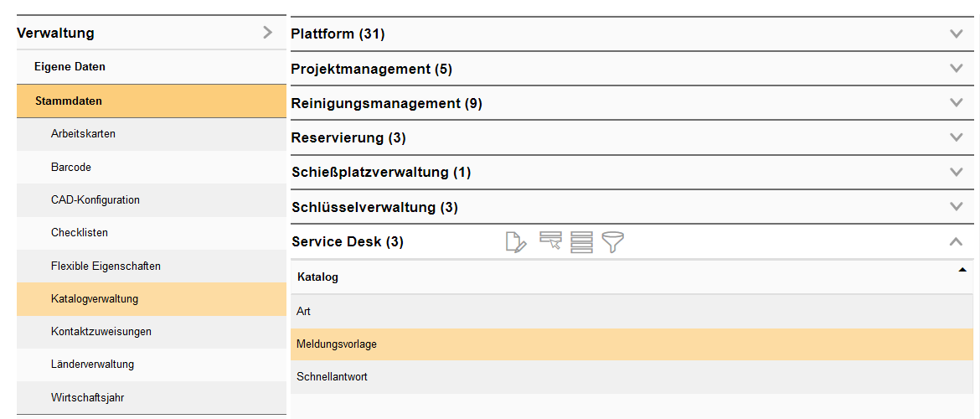This screenshot has width=980, height=419.
Task: Open Flexible Eigenschaften entry
Action: (x=106, y=266)
